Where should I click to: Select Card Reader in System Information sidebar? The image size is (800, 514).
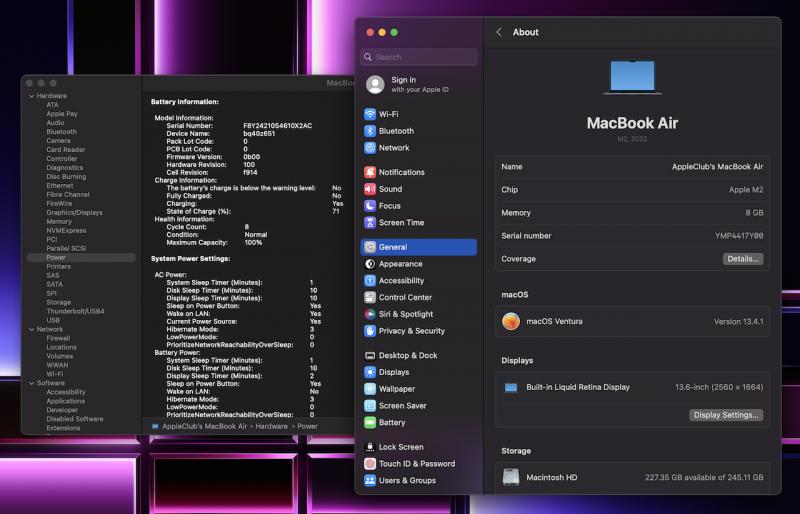point(66,150)
